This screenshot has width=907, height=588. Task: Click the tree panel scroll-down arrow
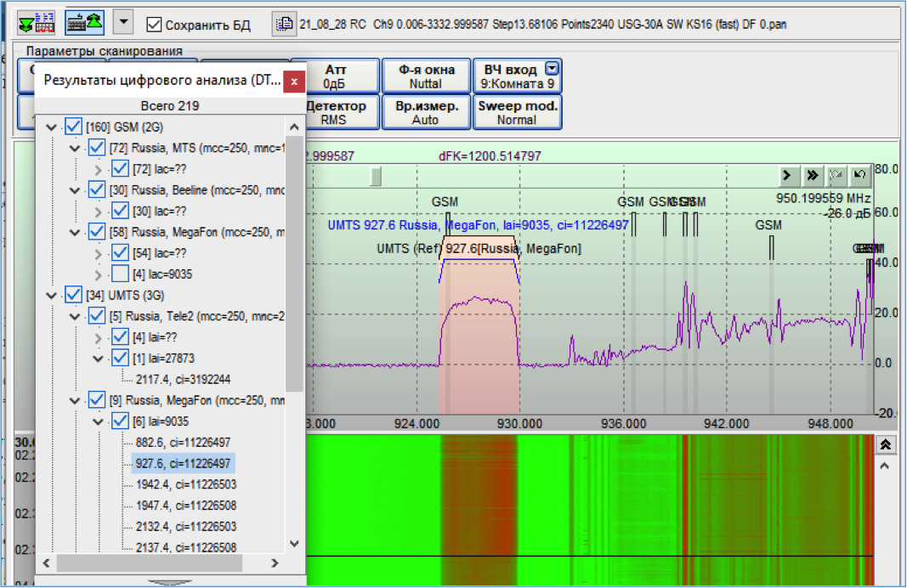294,544
